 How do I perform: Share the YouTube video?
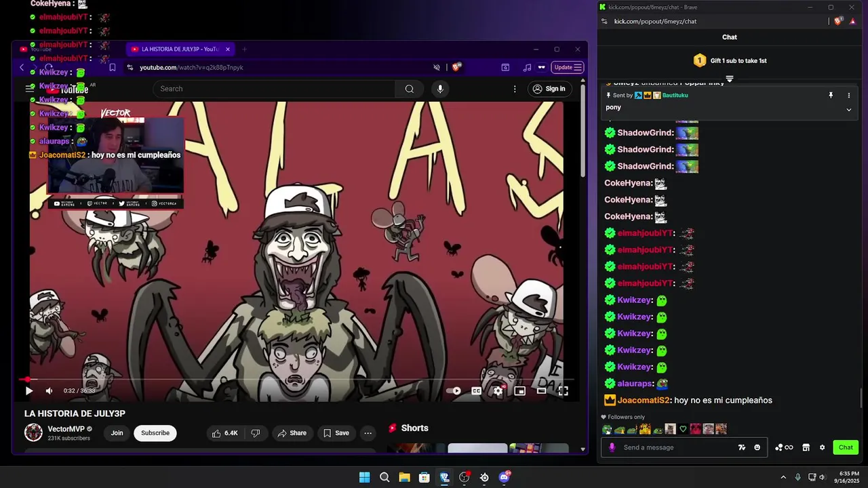292,433
